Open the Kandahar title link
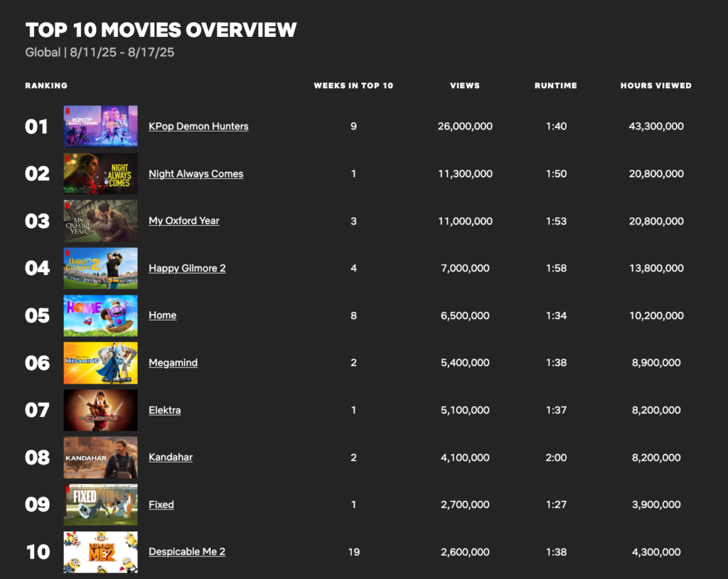Viewport: 728px width, 579px height. pyautogui.click(x=171, y=458)
